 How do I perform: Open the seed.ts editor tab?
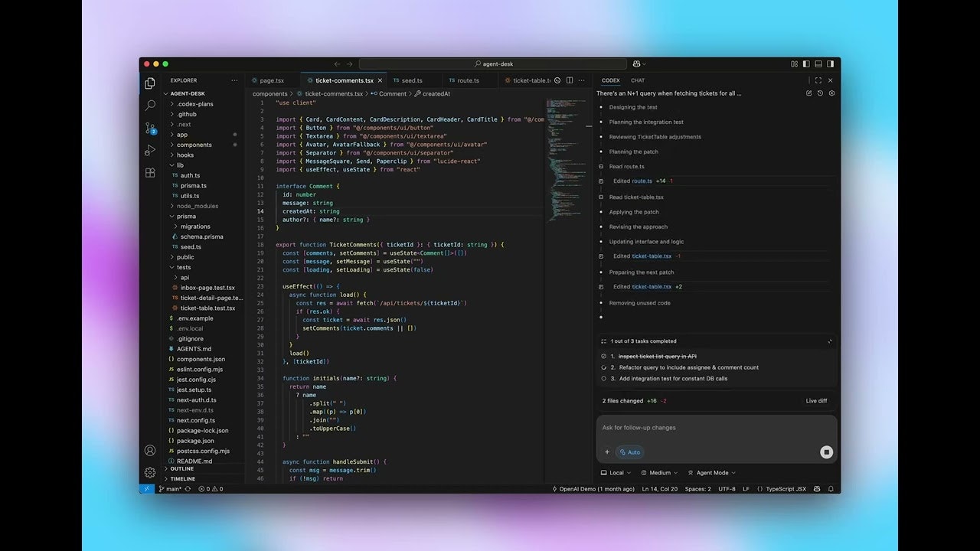(412, 80)
